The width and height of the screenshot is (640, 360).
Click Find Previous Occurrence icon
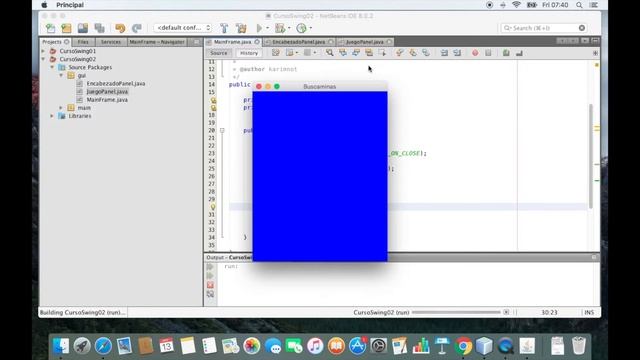pos(343,53)
